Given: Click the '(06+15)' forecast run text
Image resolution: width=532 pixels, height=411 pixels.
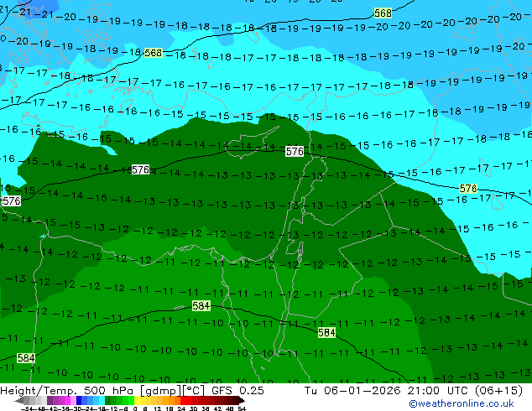Looking at the screenshot, I should [499, 391].
